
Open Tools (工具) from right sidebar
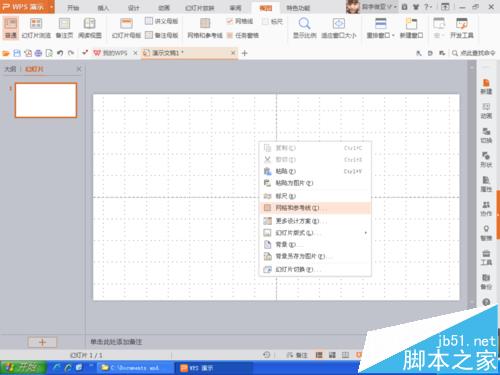tap(486, 257)
